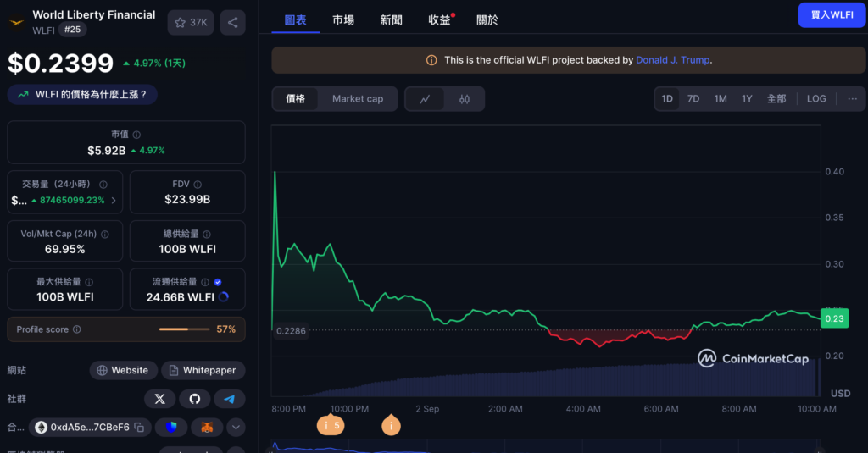
Task: Click the Profile score progress bar
Action: 185,329
